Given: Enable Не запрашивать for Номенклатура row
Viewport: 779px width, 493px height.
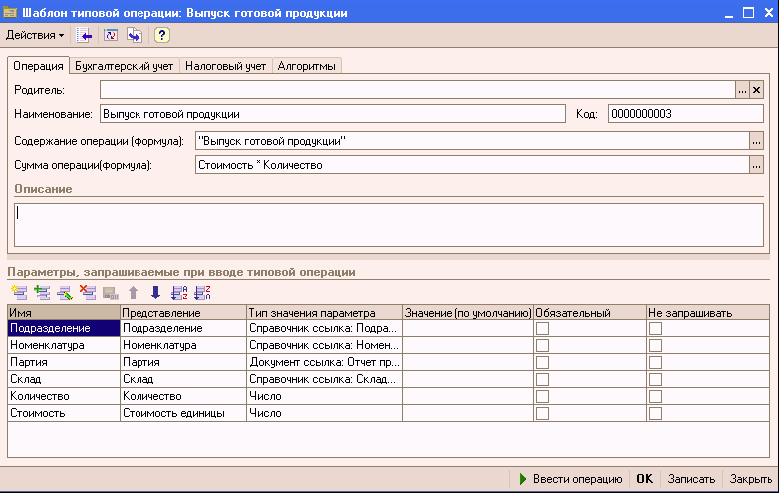Looking at the screenshot, I should click(655, 345).
